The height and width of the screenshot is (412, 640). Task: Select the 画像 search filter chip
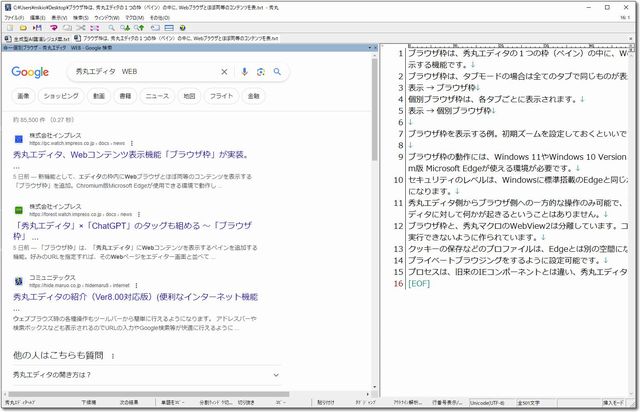click(x=23, y=96)
